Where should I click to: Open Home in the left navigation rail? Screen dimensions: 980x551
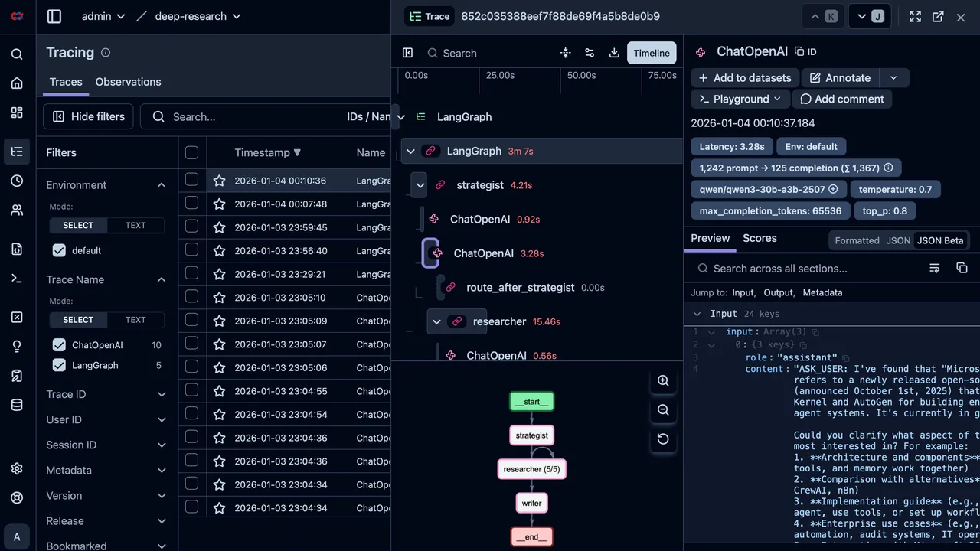pyautogui.click(x=17, y=83)
